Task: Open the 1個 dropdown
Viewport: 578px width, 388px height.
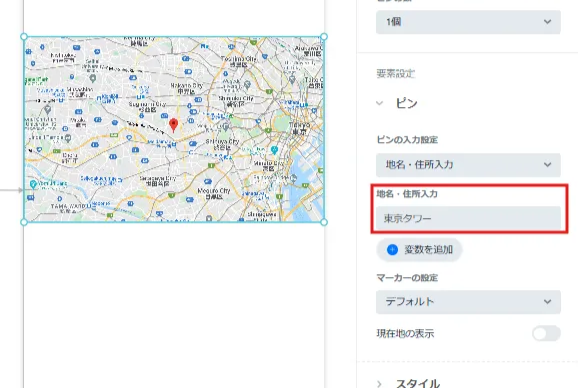Action: pos(468,22)
